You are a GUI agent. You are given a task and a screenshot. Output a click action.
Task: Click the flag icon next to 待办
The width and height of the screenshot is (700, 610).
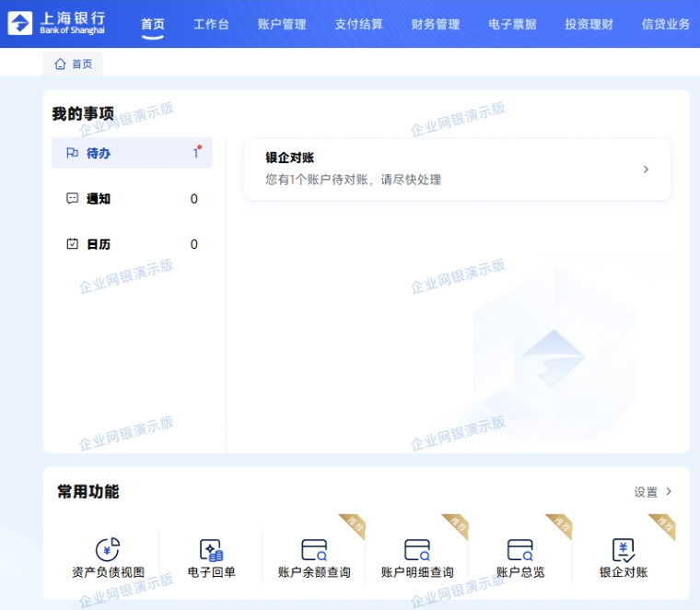pyautogui.click(x=72, y=153)
